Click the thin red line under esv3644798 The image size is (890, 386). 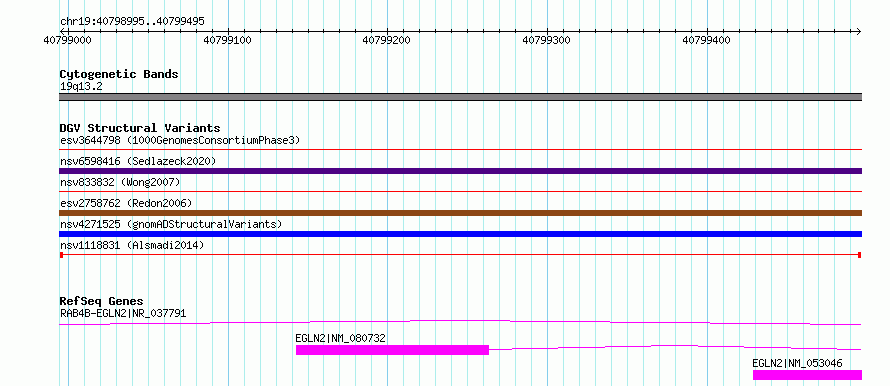tap(460, 150)
